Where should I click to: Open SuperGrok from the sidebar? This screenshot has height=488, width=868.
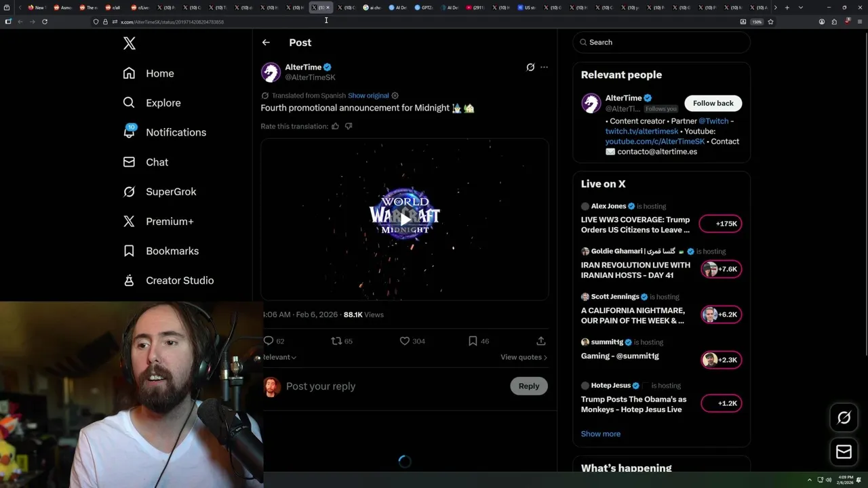click(x=159, y=192)
